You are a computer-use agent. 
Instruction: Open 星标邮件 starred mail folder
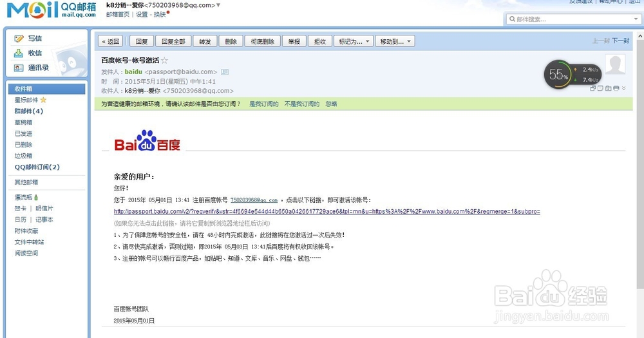point(26,100)
